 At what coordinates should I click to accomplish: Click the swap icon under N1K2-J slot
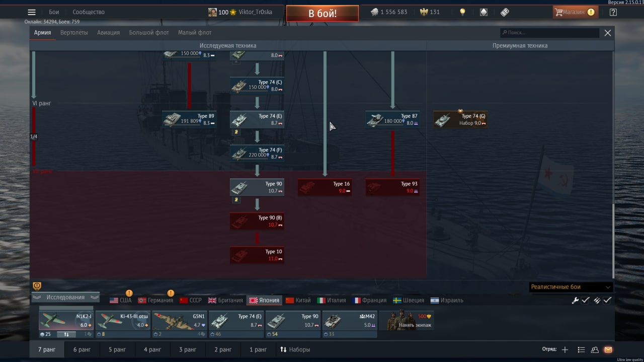click(66, 334)
